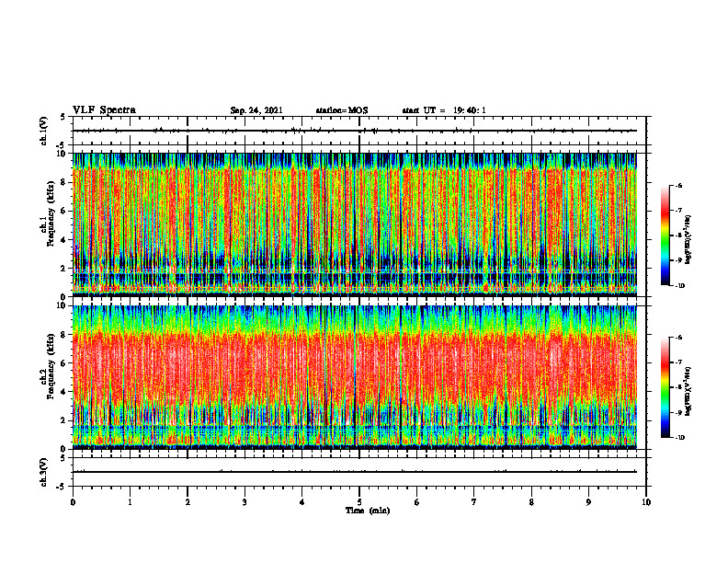The image size is (728, 563).
Task: Click the "10" kHz tick of ch.2 spectrogram
Action: coord(63,305)
